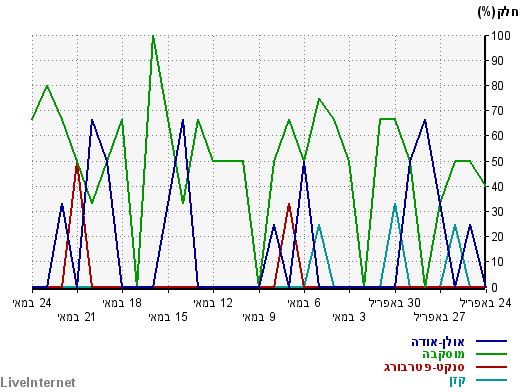Click the 21 במאי date label
Screen dimensions: 520x392
77,317
